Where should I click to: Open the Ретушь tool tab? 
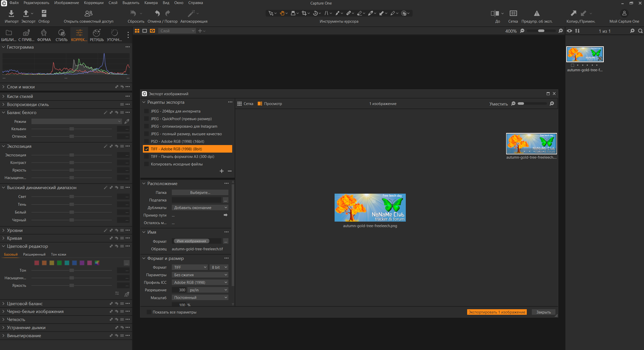click(x=97, y=35)
